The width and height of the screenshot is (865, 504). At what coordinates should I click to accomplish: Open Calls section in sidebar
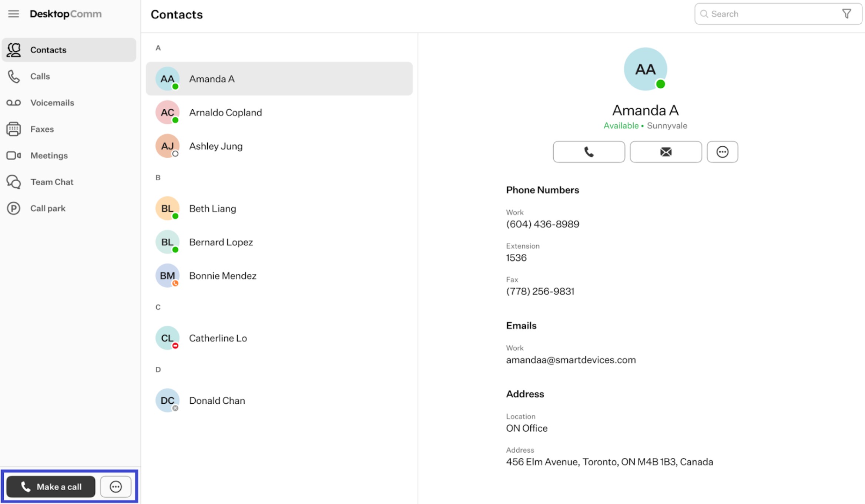coord(69,77)
